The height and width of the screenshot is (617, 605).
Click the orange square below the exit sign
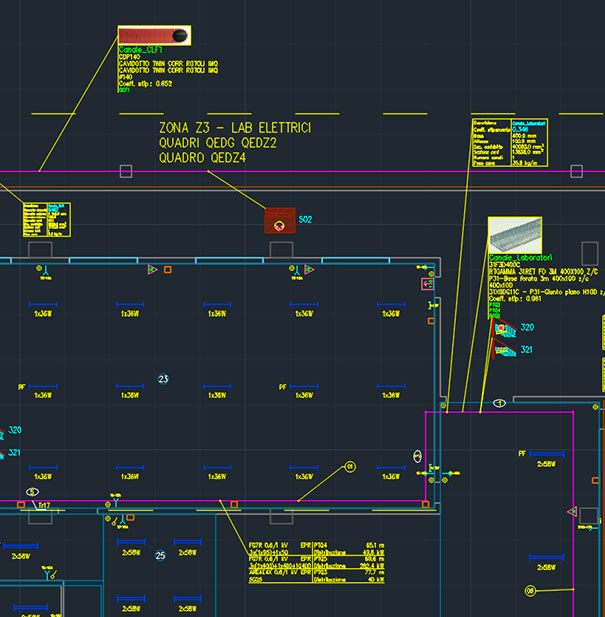point(431,321)
